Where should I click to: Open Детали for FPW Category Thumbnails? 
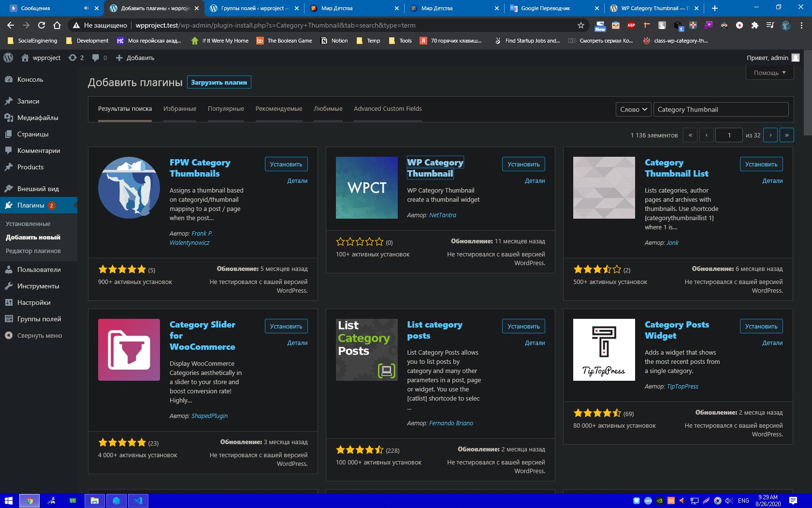[x=297, y=180]
